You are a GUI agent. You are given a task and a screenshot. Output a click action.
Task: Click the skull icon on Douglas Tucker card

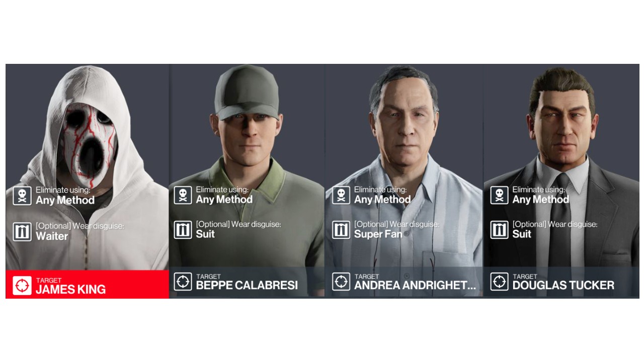499,195
